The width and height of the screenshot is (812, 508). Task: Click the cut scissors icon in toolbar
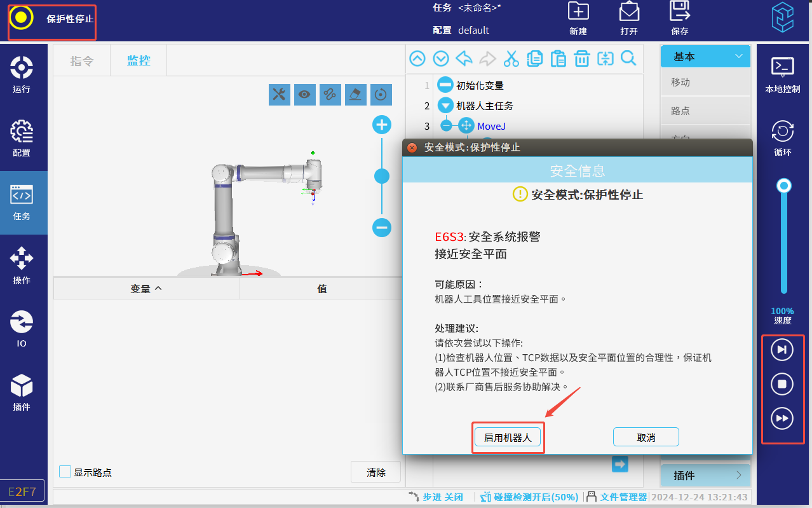[x=511, y=58]
